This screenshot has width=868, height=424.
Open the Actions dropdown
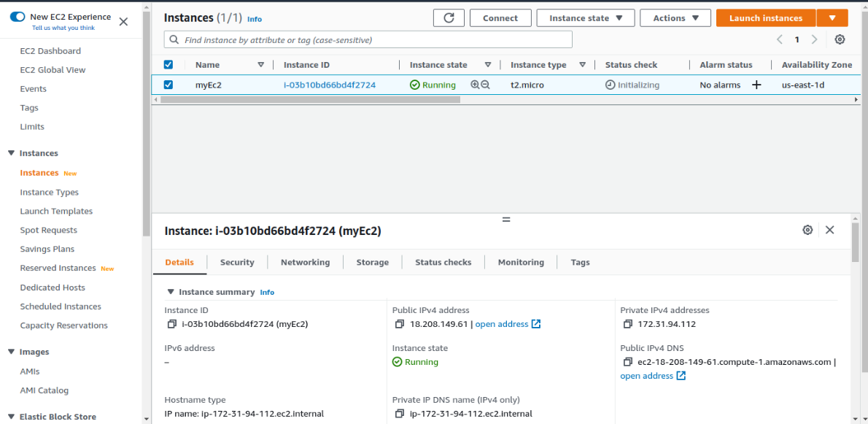(x=675, y=18)
